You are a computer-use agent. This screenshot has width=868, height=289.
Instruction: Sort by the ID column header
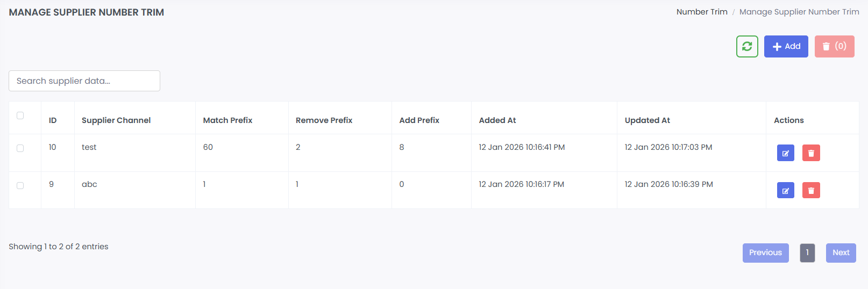(x=53, y=120)
